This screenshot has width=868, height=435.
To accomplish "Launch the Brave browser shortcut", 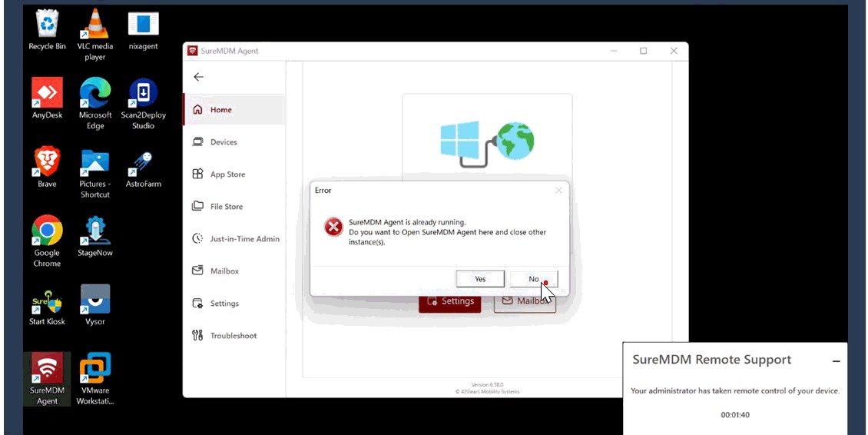I will click(x=47, y=162).
